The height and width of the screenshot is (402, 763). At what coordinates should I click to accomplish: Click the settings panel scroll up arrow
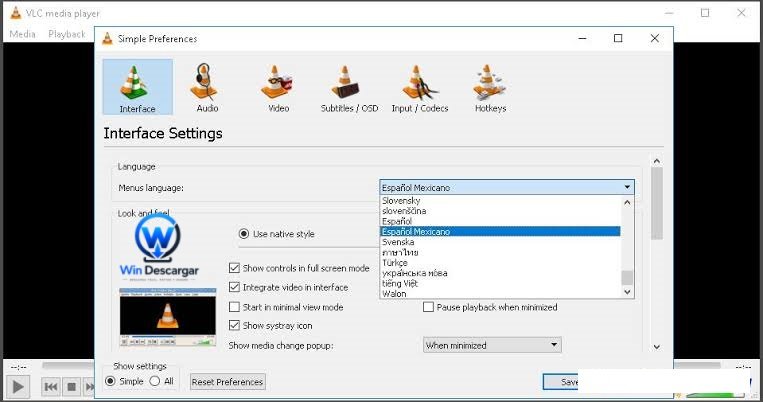coord(656,161)
